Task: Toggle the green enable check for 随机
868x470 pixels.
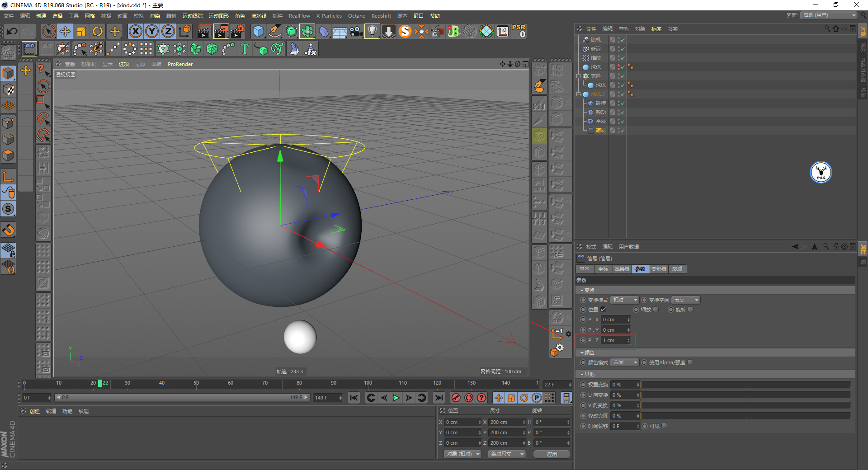Action: click(623, 40)
